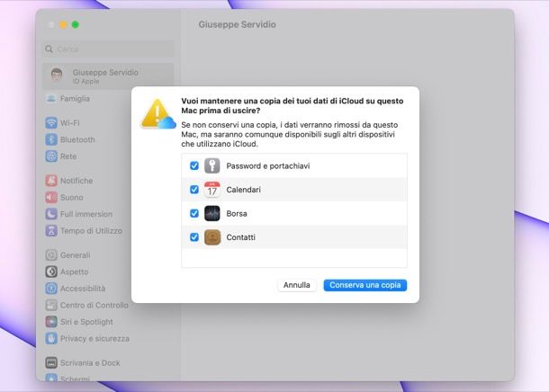Uncheck the Contatti checkbox
Image resolution: width=549 pixels, height=392 pixels.
[194, 237]
